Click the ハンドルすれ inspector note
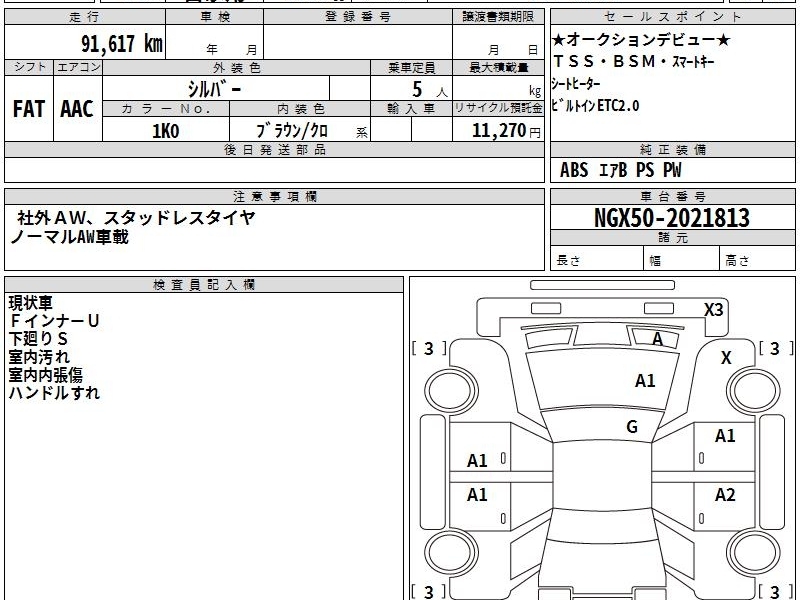 coord(54,393)
